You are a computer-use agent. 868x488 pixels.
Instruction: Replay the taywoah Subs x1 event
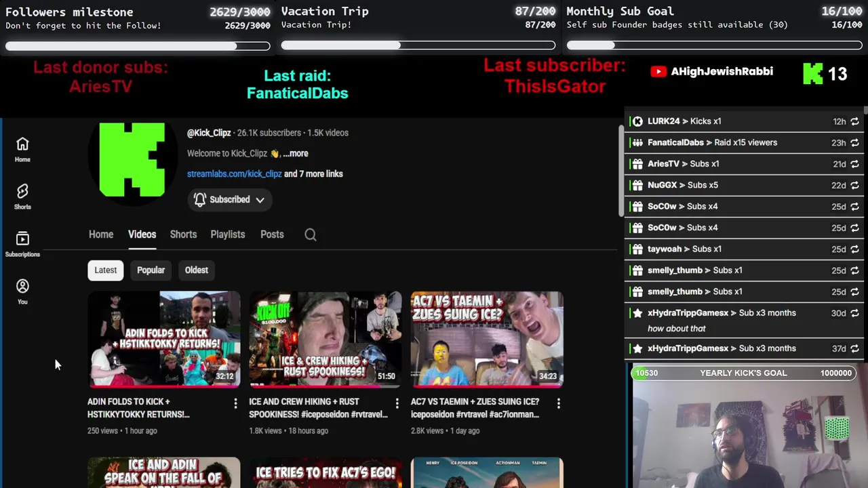[854, 249]
